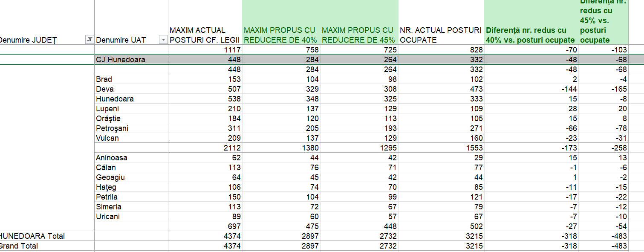Select the CJ Hunedoara row label

tap(120, 60)
